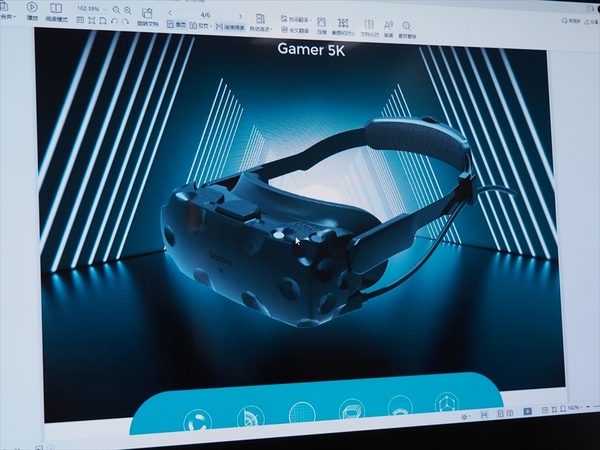
Task: Select two-page icon in the status bar
Action: point(510,413)
